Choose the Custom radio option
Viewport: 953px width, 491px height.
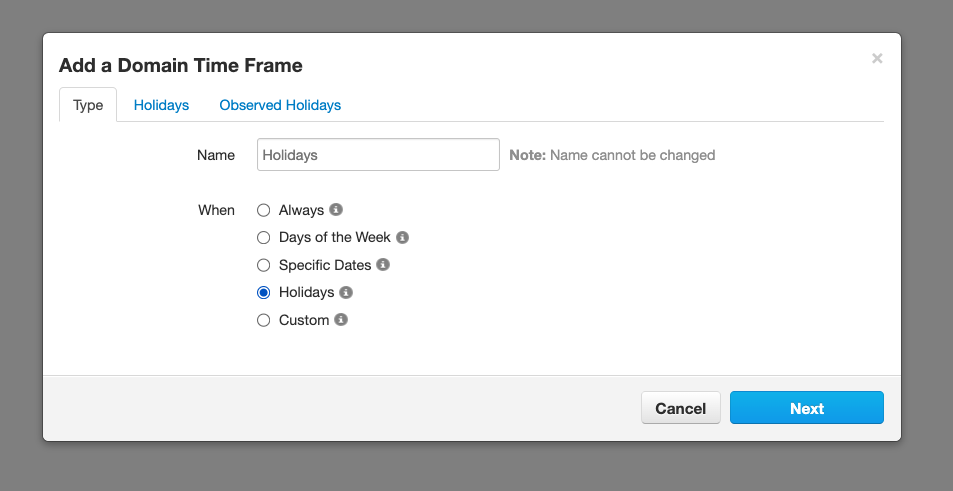pos(263,320)
